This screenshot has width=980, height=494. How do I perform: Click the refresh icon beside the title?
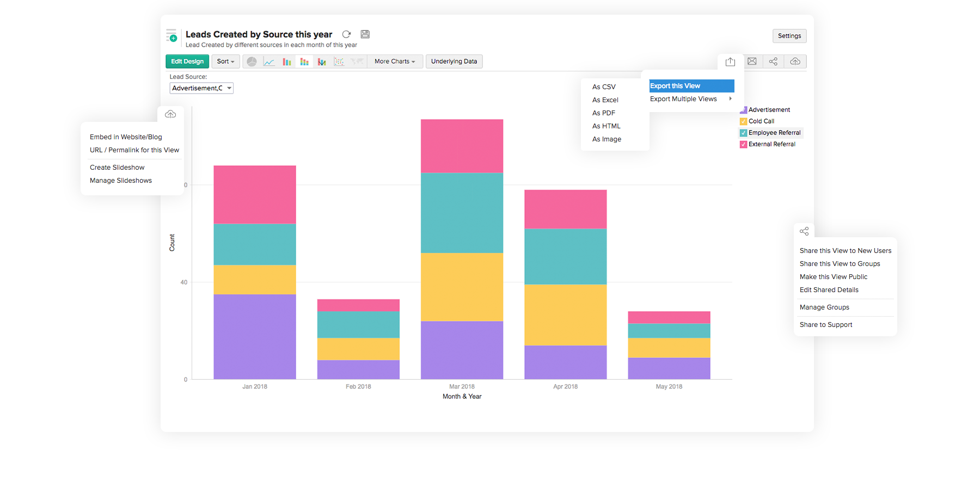click(x=346, y=34)
